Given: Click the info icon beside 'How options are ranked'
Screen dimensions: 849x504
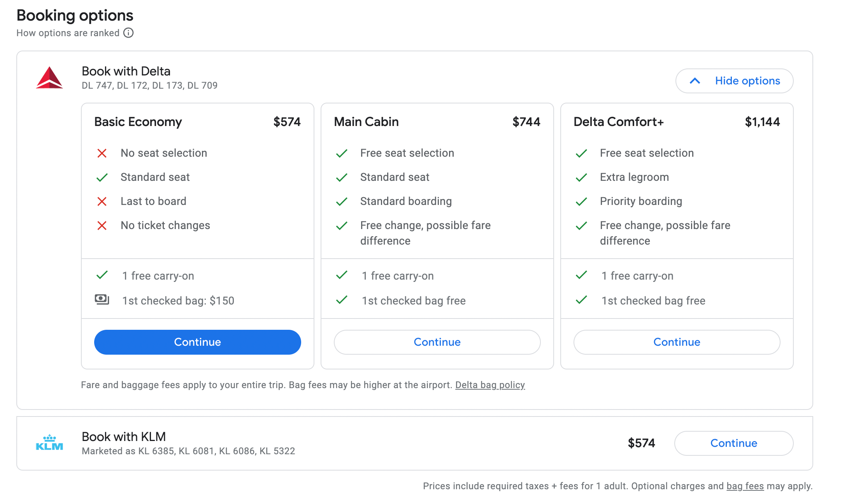Looking at the screenshot, I should coord(128,33).
